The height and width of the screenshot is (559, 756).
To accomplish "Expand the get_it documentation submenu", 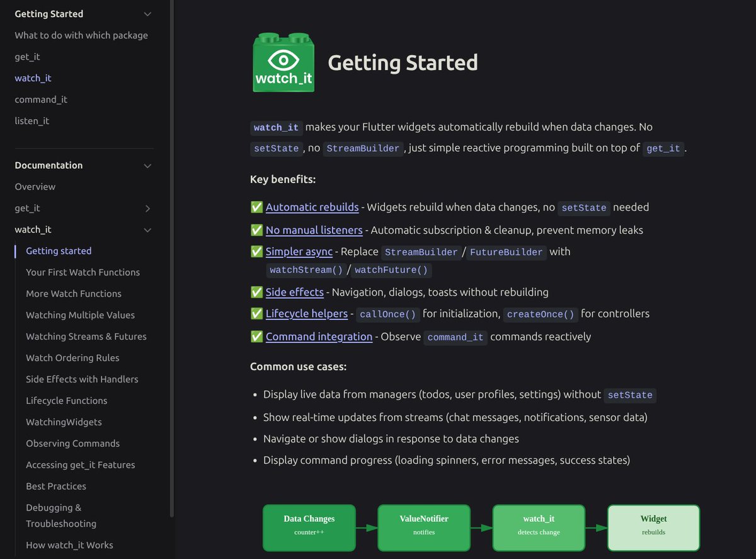I will click(x=147, y=208).
